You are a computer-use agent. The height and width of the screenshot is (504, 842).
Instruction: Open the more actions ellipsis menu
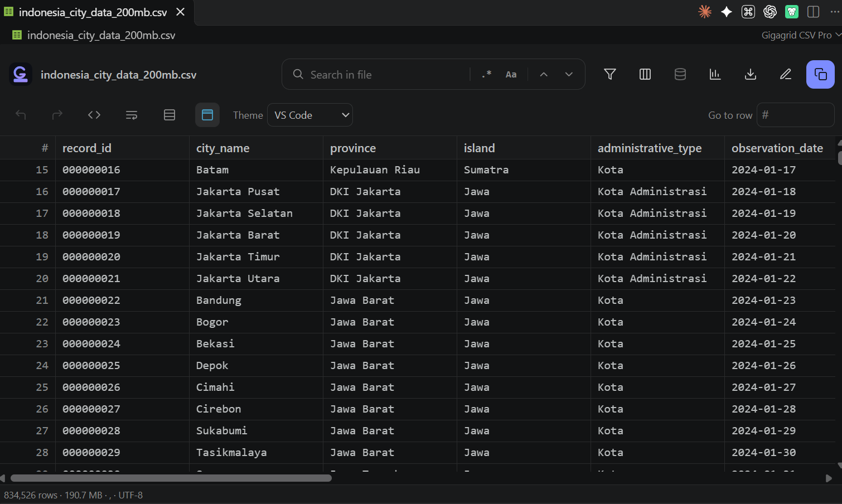click(x=835, y=12)
